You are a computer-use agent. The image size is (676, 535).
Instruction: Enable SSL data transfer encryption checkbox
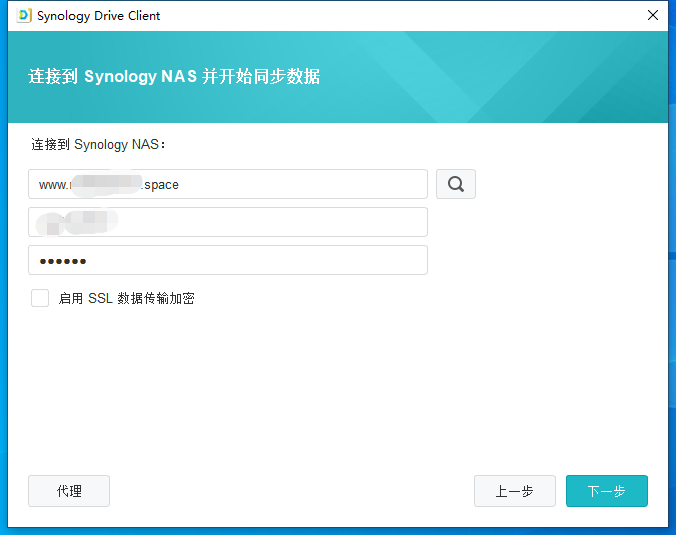coord(40,298)
